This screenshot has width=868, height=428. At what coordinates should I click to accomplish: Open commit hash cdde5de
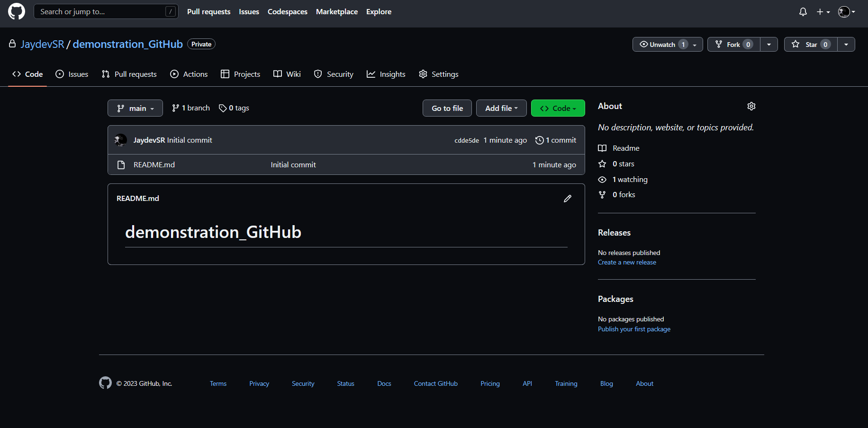click(467, 140)
